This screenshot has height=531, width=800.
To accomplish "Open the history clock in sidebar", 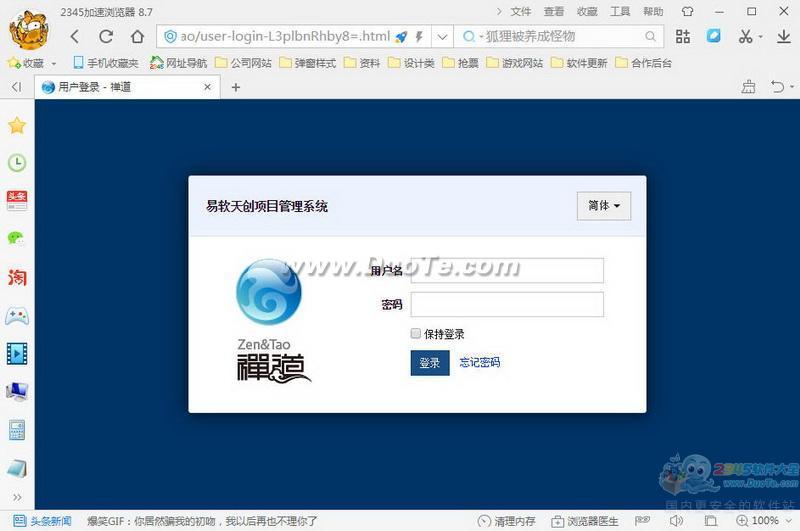I will [16, 163].
